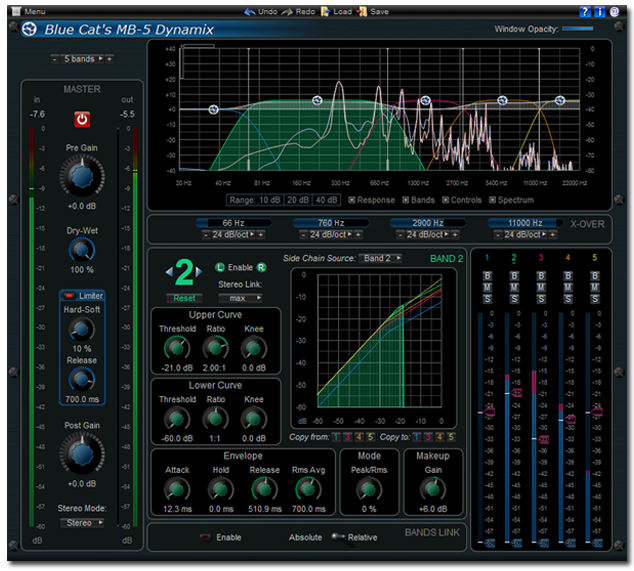Click the red master power button
Viewport: 634px width, 571px height.
[82, 119]
